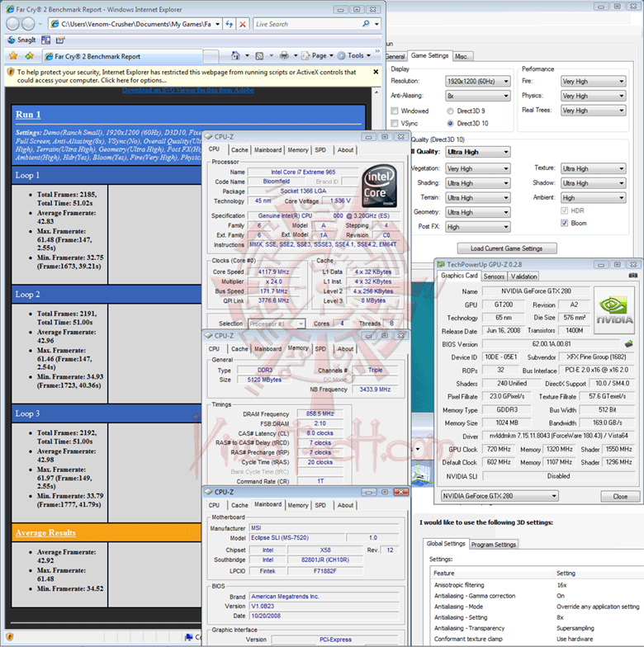
Task: Click the GPU-Z screenshot camera icon
Action: pyautogui.click(x=632, y=276)
